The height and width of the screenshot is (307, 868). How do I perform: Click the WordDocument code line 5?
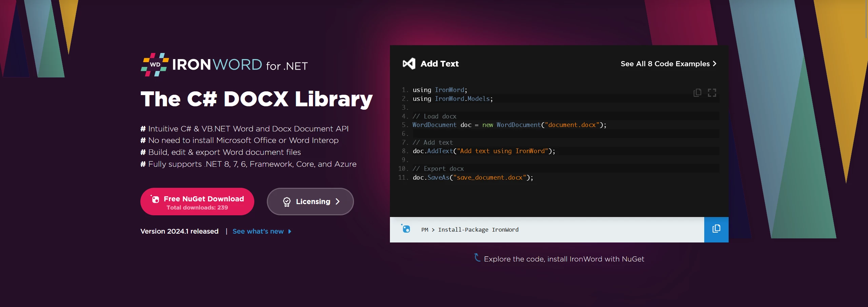pyautogui.click(x=509, y=125)
